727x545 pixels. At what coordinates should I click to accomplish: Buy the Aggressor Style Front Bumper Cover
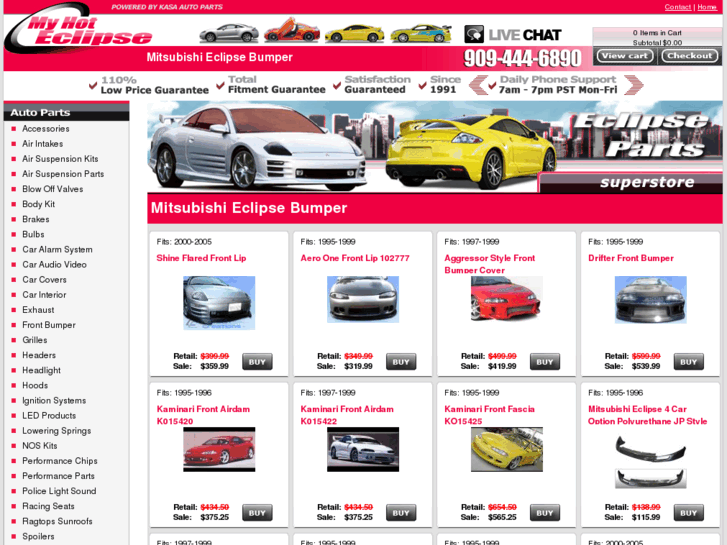tap(545, 362)
